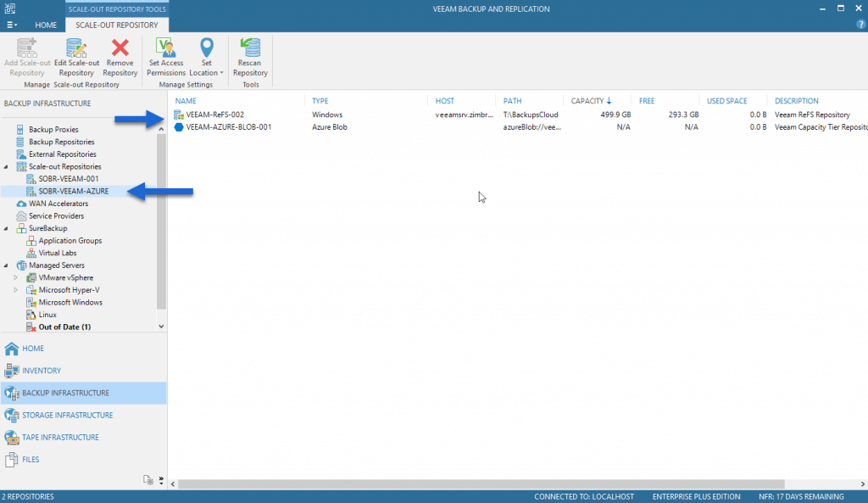868x503 pixels.
Task: Select Managed Servers node
Action: click(x=57, y=265)
